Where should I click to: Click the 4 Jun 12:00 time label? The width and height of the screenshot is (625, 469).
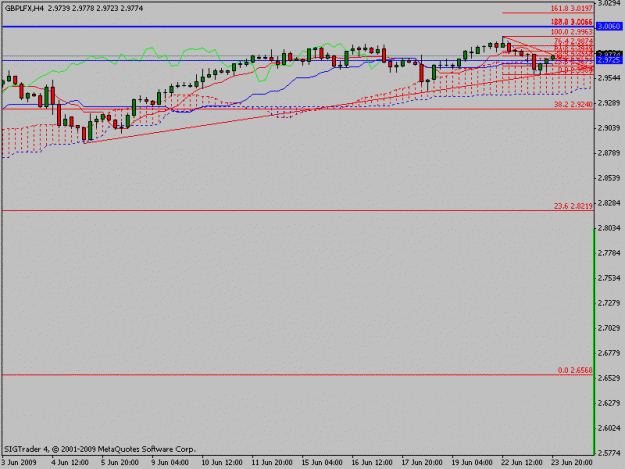point(70,462)
